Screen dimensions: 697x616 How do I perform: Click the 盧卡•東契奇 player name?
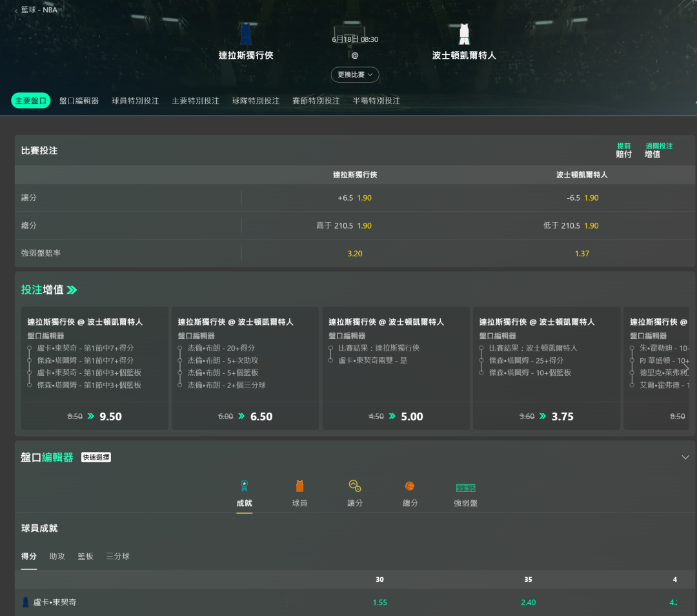coord(55,602)
